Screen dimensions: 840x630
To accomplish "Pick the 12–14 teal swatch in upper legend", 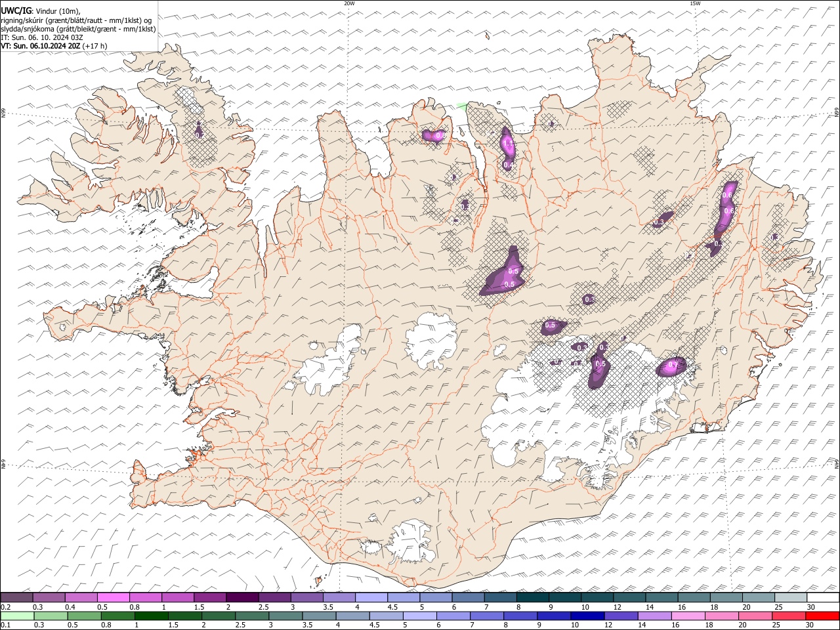I will click(629, 598).
